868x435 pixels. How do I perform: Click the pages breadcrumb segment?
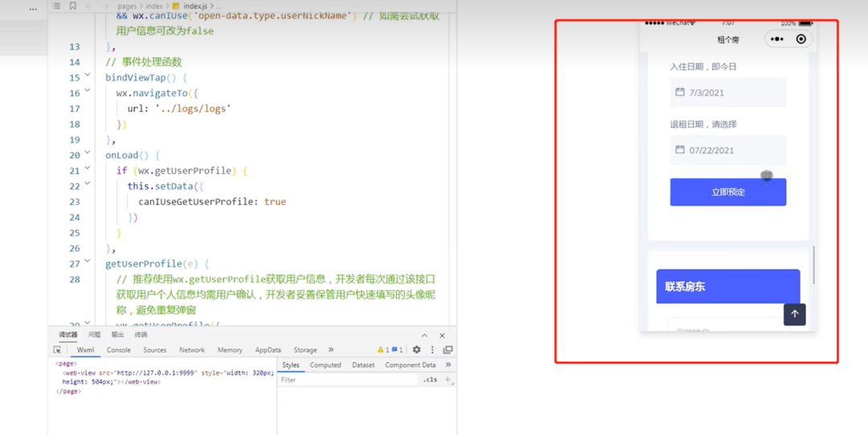coord(127,6)
